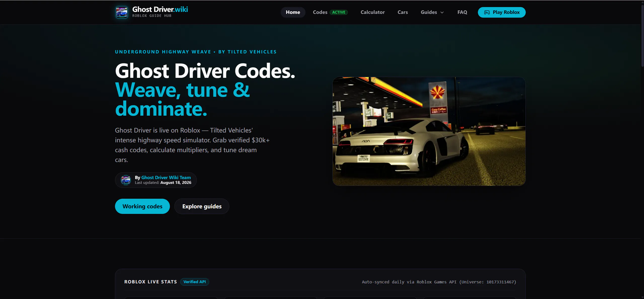644x299 pixels.
Task: Click the Ghost Driver wiki logo icon
Action: (x=122, y=12)
